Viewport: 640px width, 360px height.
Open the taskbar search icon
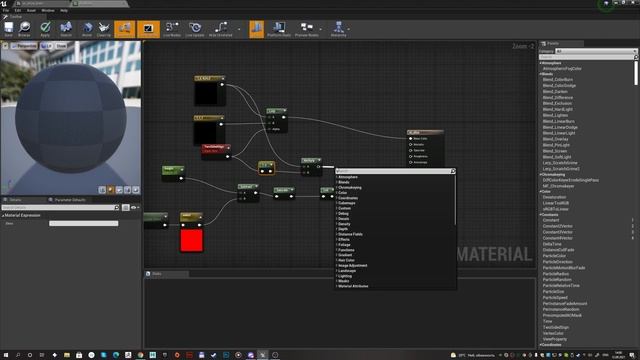(18, 355)
